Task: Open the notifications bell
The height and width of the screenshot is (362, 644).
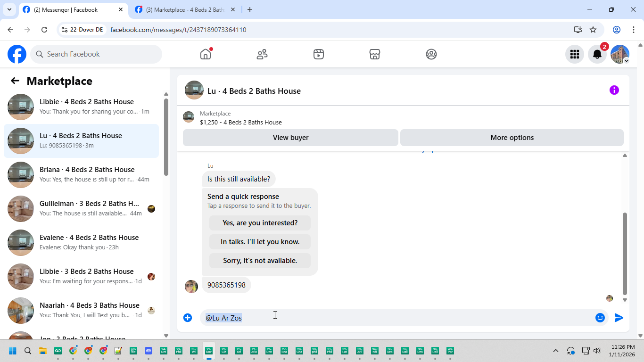Action: (597, 54)
